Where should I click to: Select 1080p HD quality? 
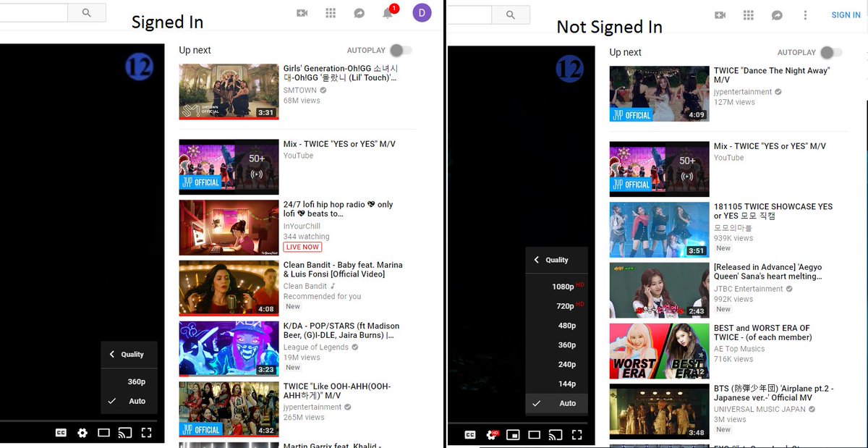557,287
